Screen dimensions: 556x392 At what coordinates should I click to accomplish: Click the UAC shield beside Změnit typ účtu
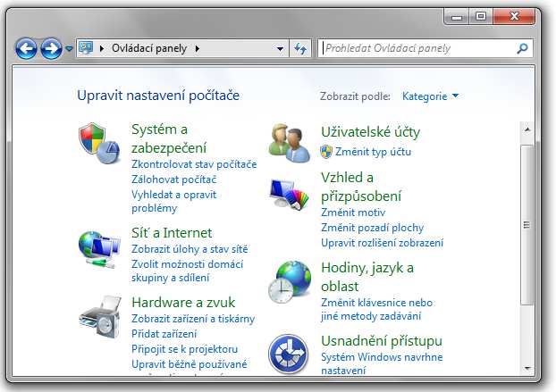pos(326,152)
